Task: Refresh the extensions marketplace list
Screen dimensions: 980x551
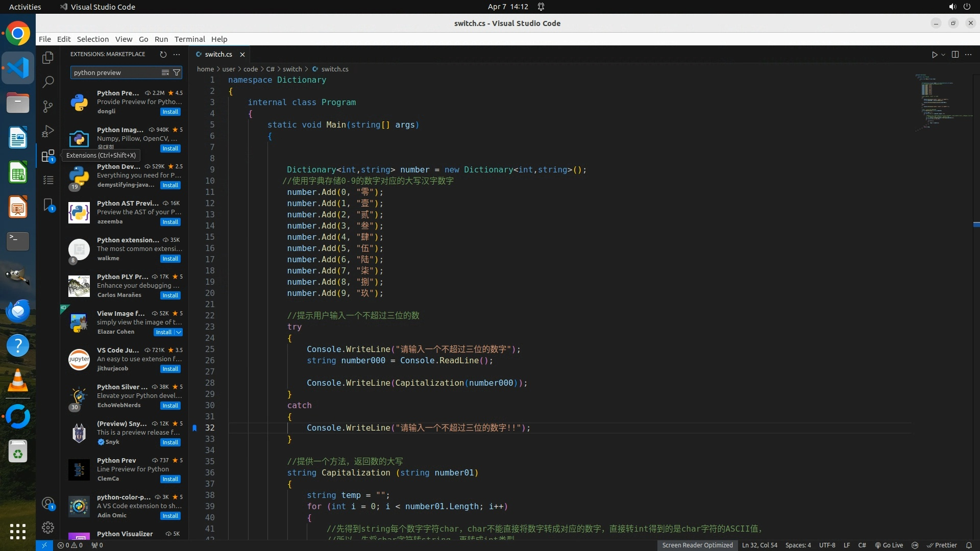Action: coord(163,54)
